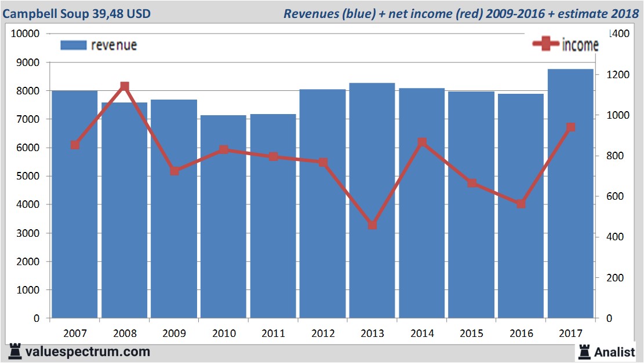Select the 6000 revenue axis value
Viewport: 644px width, 363px height.
28,148
